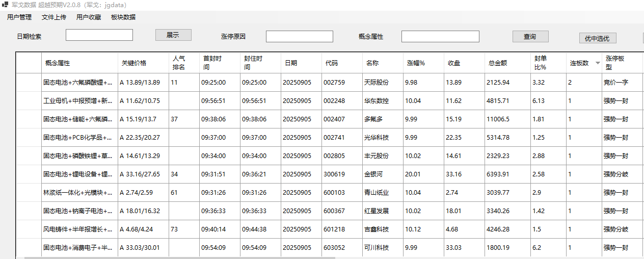Open the 用户管理 menu
The height and width of the screenshot is (259, 644).
(19, 17)
